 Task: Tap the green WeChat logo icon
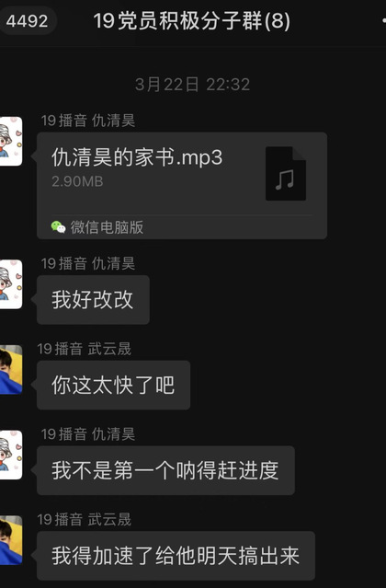tap(58, 227)
